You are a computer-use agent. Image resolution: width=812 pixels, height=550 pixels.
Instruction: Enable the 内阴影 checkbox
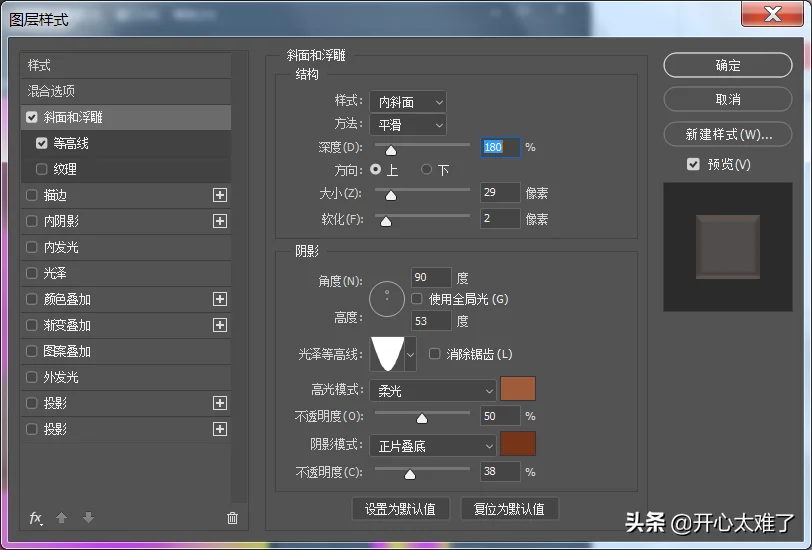32,221
